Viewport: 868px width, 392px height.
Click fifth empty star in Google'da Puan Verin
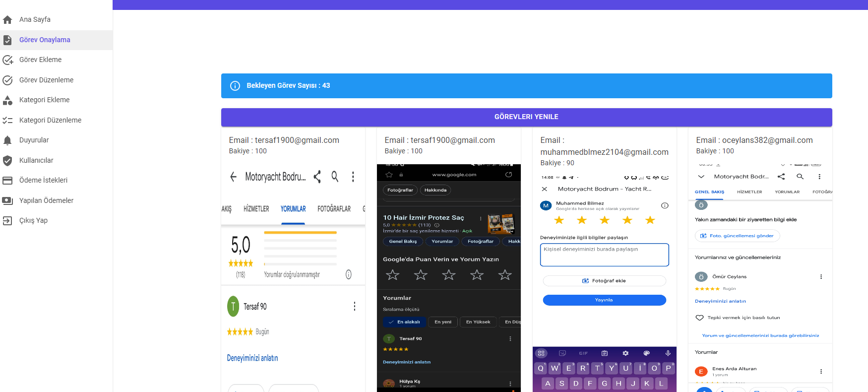point(505,275)
